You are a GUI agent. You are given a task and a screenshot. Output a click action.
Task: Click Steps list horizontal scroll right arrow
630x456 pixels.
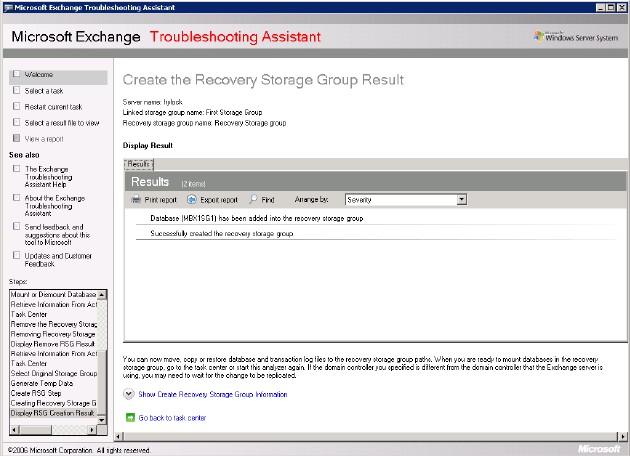92,430
